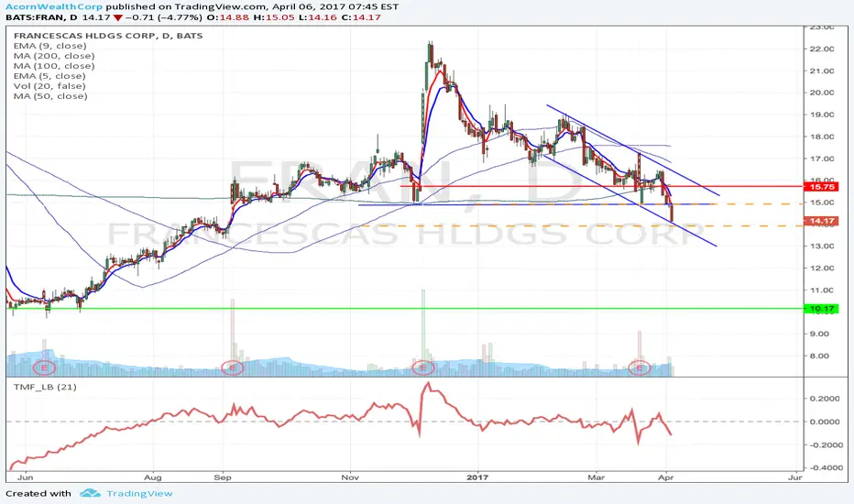Select the 'Vol (20, false)' indicator legend
854x504 pixels.
[49, 86]
